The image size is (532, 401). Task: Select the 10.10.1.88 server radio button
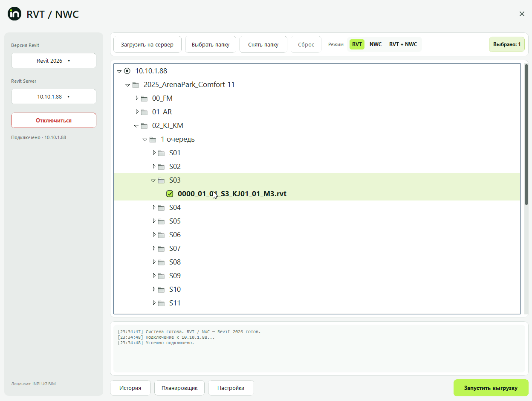(x=127, y=71)
